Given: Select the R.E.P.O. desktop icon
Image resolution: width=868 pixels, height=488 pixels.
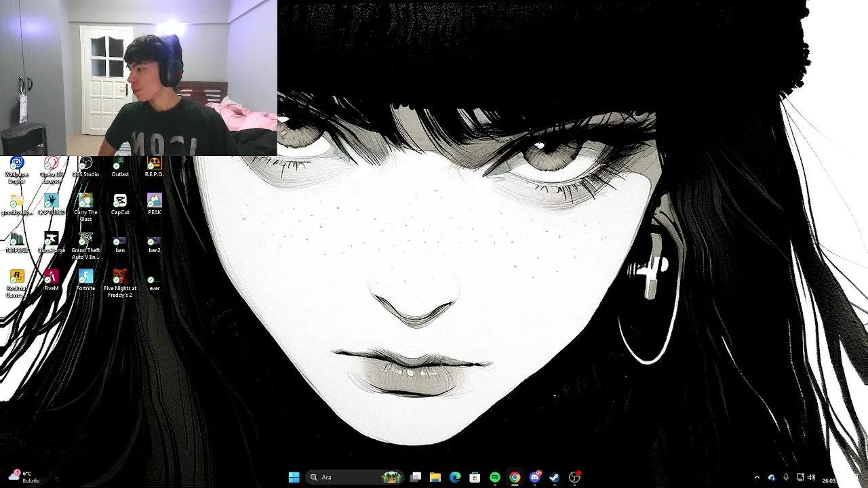Looking at the screenshot, I should point(154,167).
